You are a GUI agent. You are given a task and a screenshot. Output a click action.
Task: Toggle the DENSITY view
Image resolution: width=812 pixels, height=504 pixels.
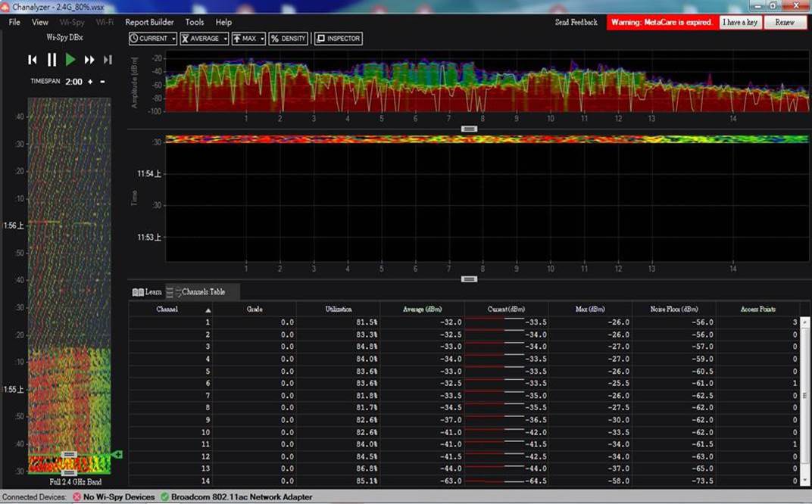click(289, 39)
